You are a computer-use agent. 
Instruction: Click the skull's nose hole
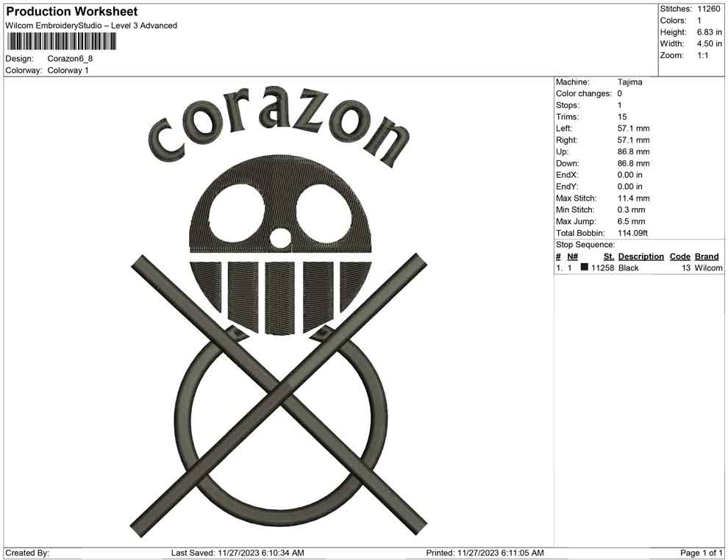tap(280, 238)
